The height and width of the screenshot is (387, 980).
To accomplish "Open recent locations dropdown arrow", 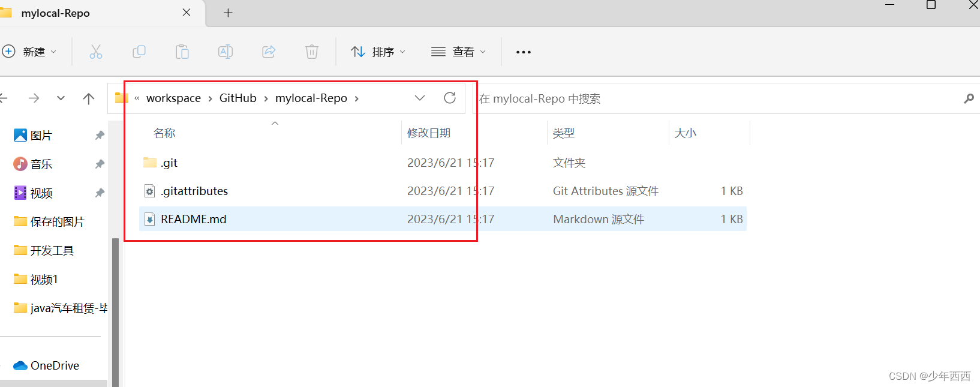I will coord(61,98).
